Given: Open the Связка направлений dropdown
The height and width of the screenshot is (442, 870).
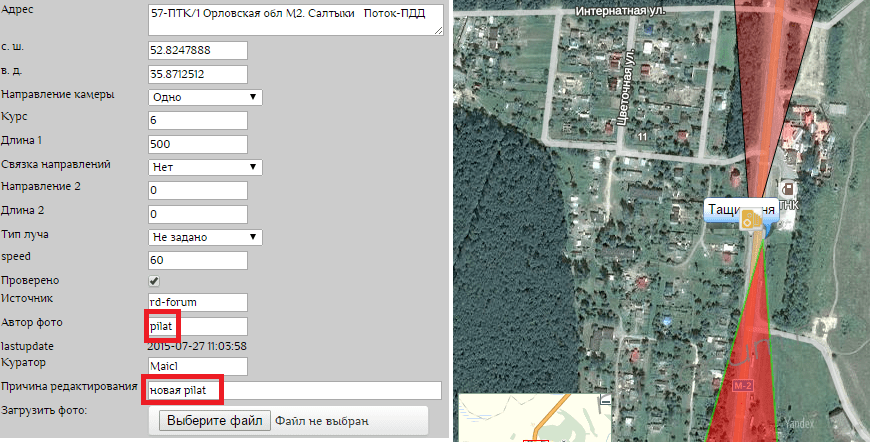Looking at the screenshot, I should [x=204, y=166].
